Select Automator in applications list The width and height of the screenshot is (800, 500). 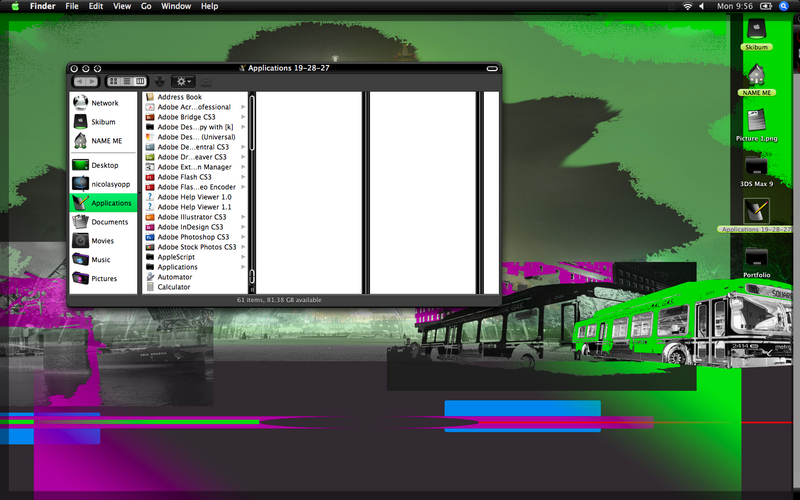pyautogui.click(x=194, y=277)
